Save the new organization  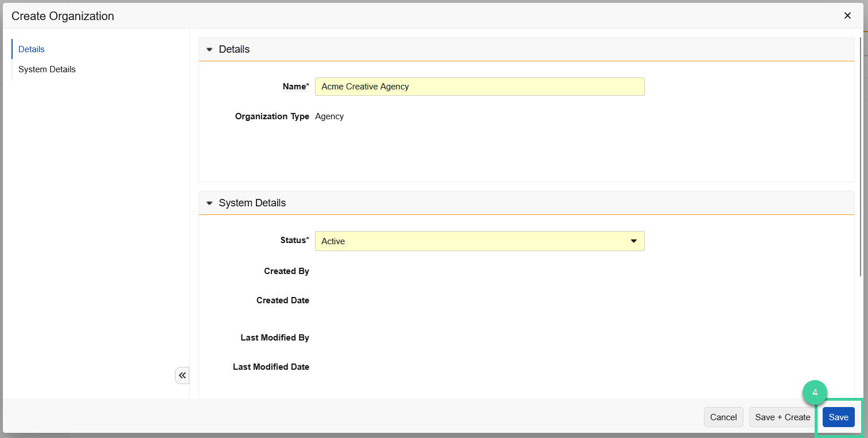(838, 417)
